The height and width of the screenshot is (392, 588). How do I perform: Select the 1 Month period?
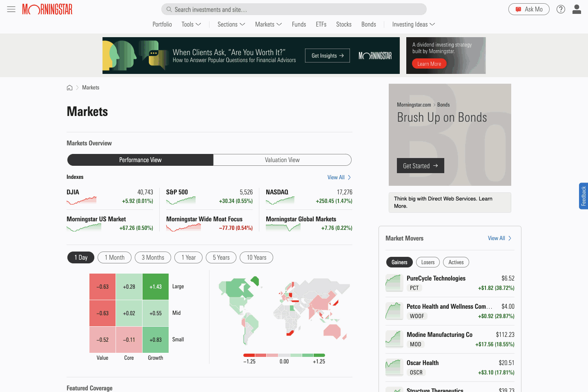(114, 258)
